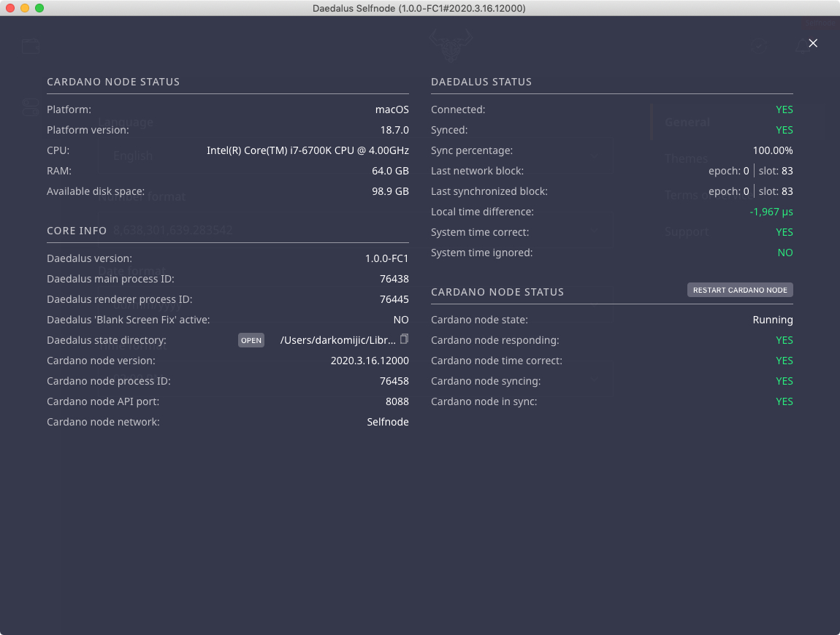Open the Date format dropdown

coord(354,304)
